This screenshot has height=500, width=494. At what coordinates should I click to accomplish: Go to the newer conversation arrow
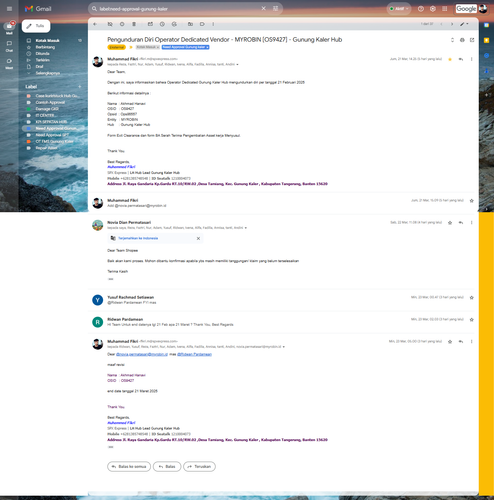tap(441, 24)
